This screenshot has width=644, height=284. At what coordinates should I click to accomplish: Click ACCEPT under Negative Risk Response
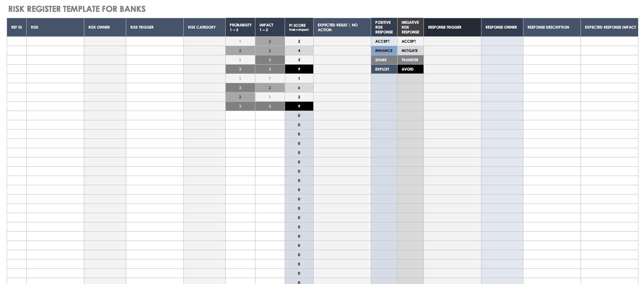(411, 41)
